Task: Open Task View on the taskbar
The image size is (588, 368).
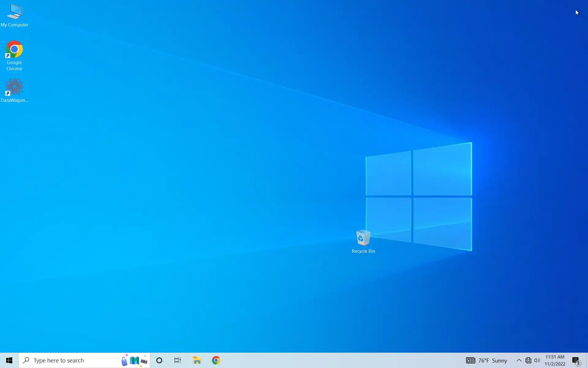Action: click(178, 360)
